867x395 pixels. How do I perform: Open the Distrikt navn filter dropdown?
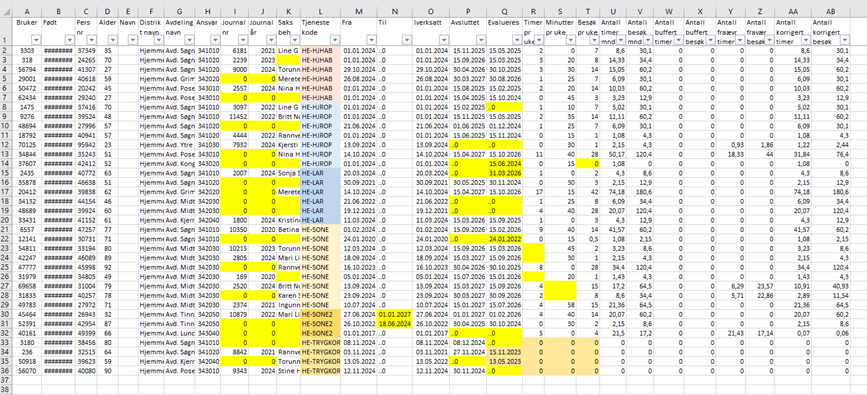coord(158,40)
